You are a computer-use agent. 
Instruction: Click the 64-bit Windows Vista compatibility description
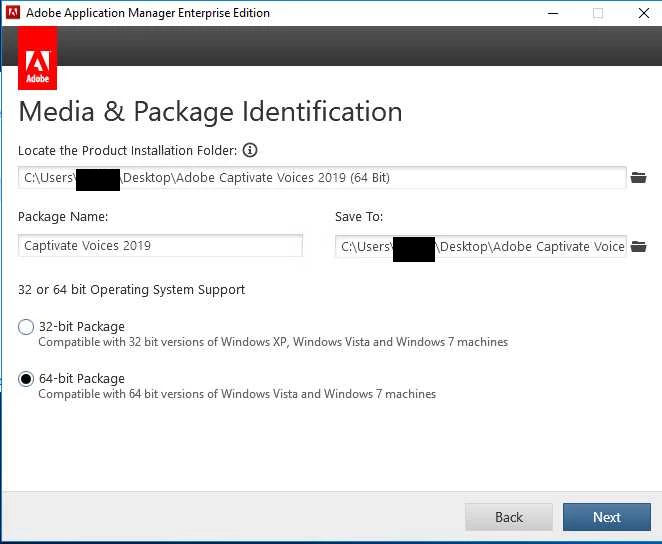pos(237,394)
